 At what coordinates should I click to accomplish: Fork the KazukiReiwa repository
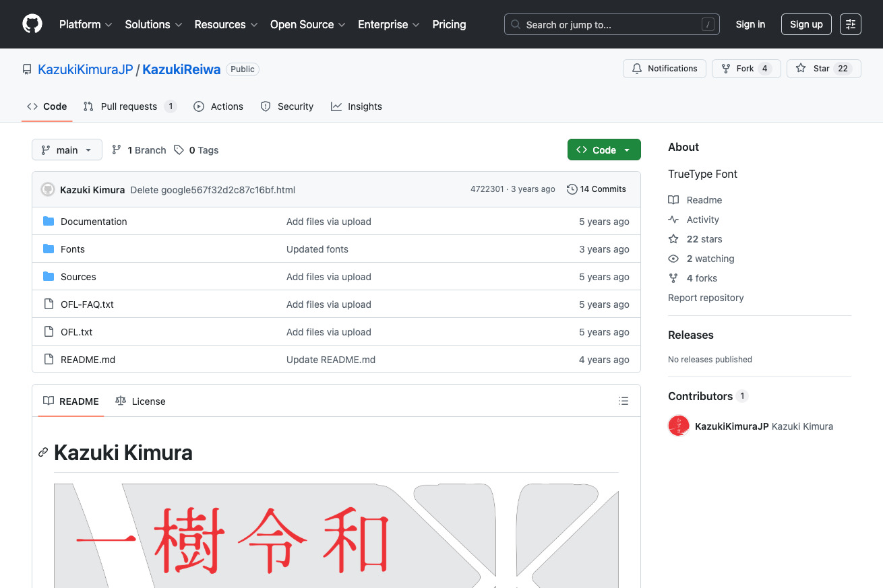coord(745,69)
